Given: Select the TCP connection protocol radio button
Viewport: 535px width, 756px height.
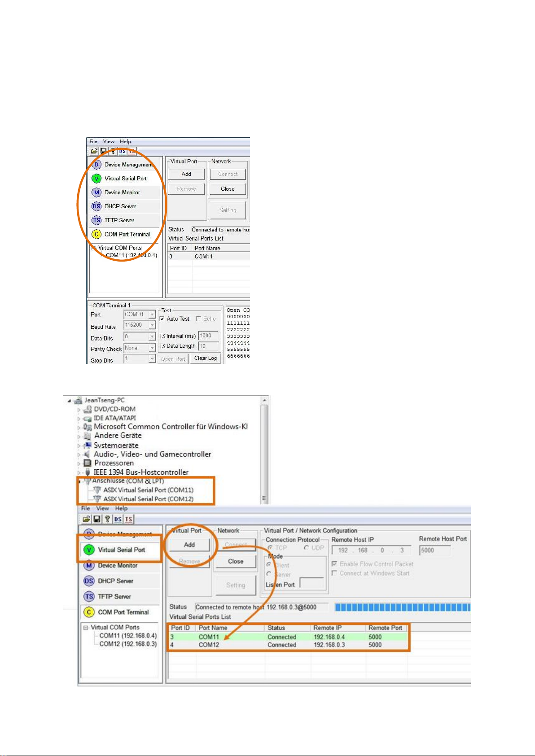Looking at the screenshot, I should pyautogui.click(x=270, y=548).
